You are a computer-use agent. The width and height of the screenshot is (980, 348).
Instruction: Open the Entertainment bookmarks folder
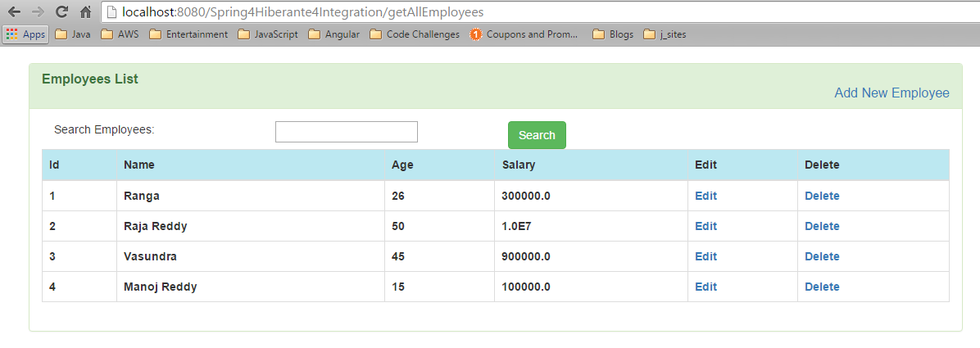pos(188,34)
